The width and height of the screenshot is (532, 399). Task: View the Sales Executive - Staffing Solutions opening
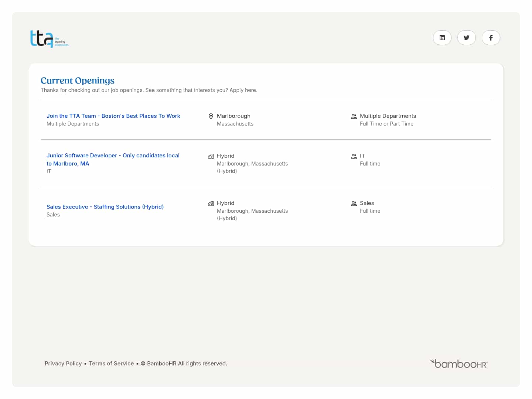pos(105,207)
